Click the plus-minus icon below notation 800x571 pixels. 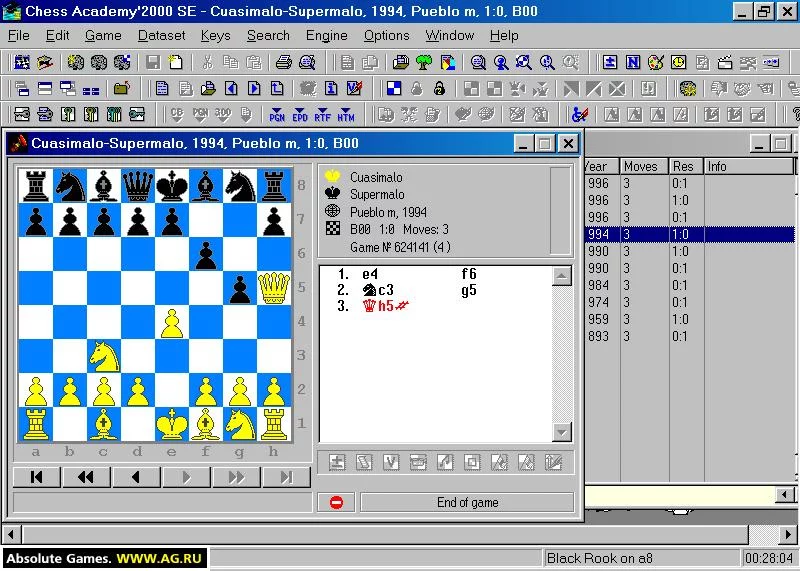[x=337, y=462]
